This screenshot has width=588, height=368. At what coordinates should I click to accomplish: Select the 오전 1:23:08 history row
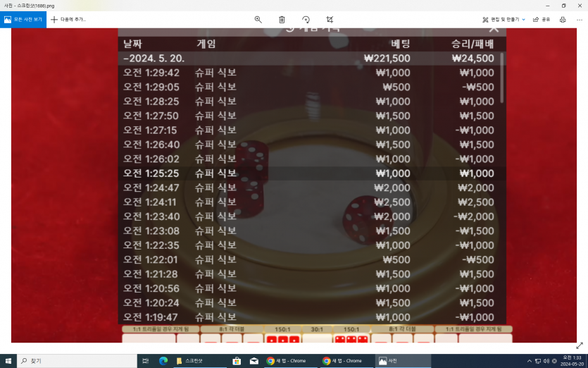point(312,231)
